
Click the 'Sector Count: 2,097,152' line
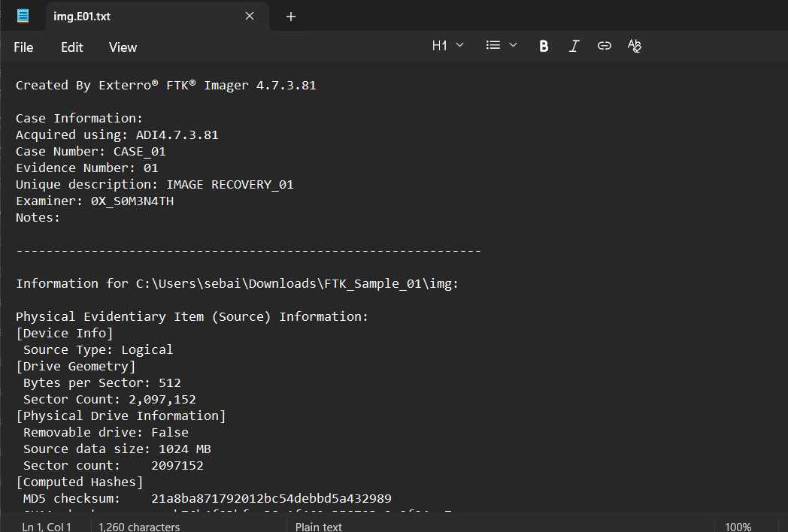(x=110, y=400)
